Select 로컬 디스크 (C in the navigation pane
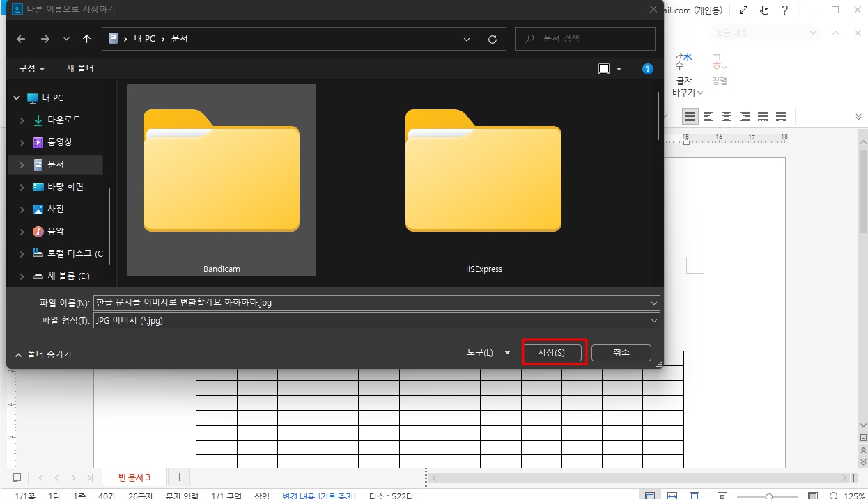 click(x=75, y=253)
